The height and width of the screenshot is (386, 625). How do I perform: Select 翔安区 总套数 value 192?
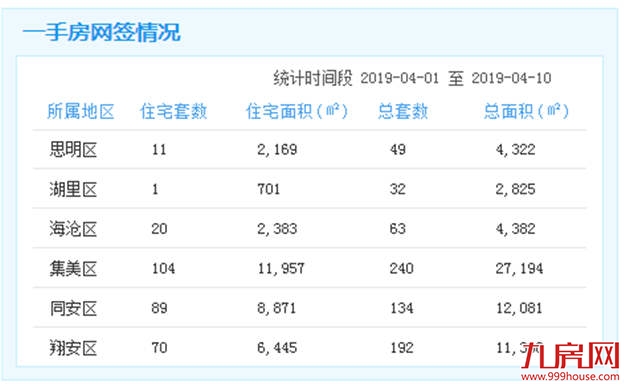(402, 348)
